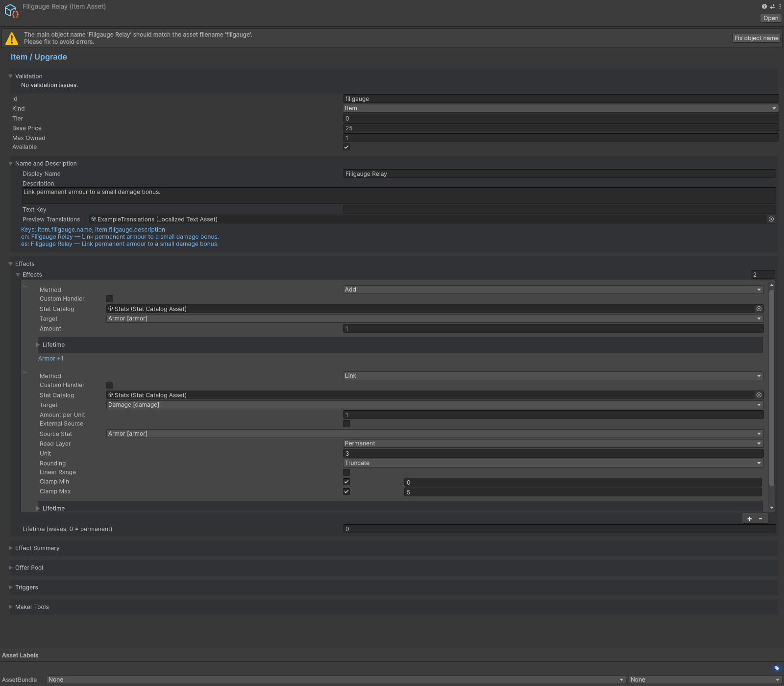This screenshot has width=784, height=686.
Task: Click the effects list scroll-up arrow
Action: click(x=772, y=285)
